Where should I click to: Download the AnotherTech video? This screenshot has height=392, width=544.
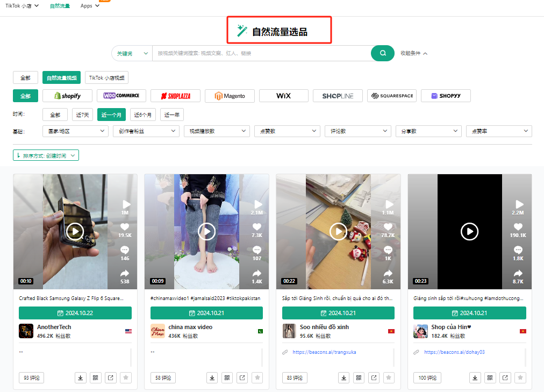pos(80,377)
